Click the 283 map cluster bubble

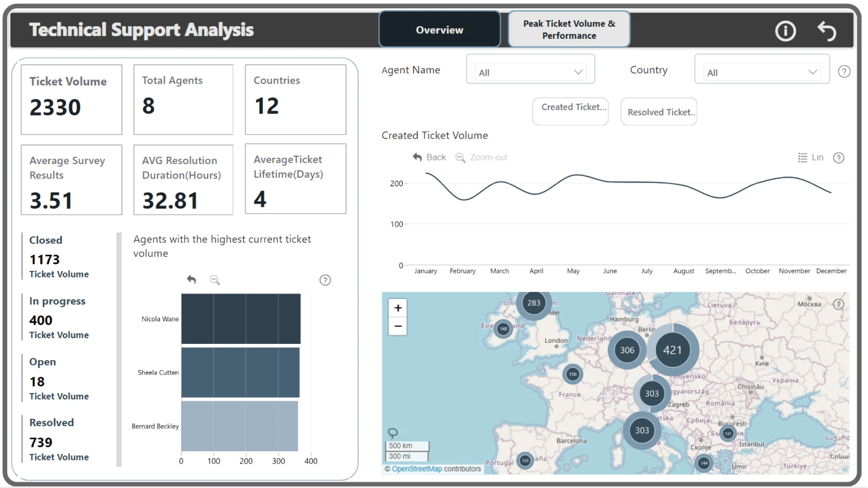point(534,303)
